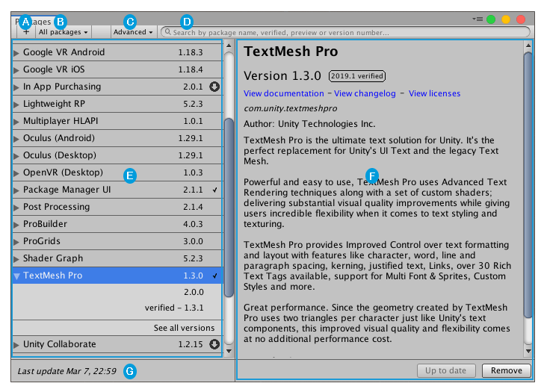Click the Author: Unity Technologies Inc. text
The image size is (544, 392).
[309, 124]
